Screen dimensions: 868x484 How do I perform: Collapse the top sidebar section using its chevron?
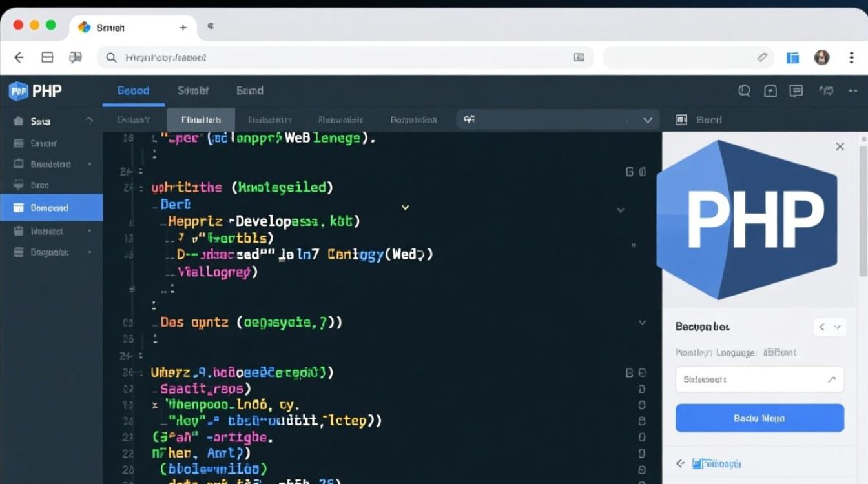click(x=89, y=121)
